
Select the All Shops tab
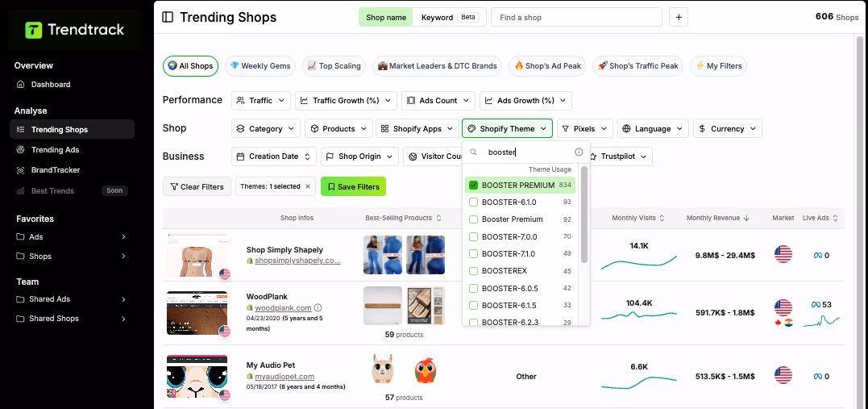(x=190, y=66)
